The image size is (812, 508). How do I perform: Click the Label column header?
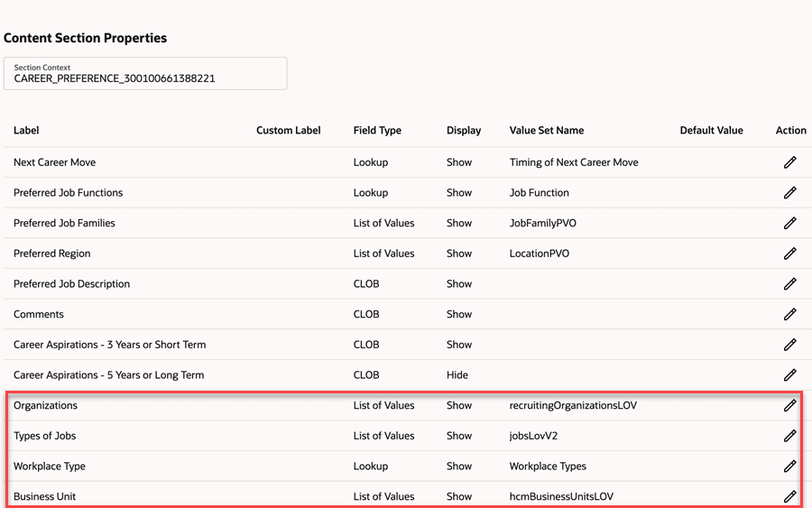[26, 131]
